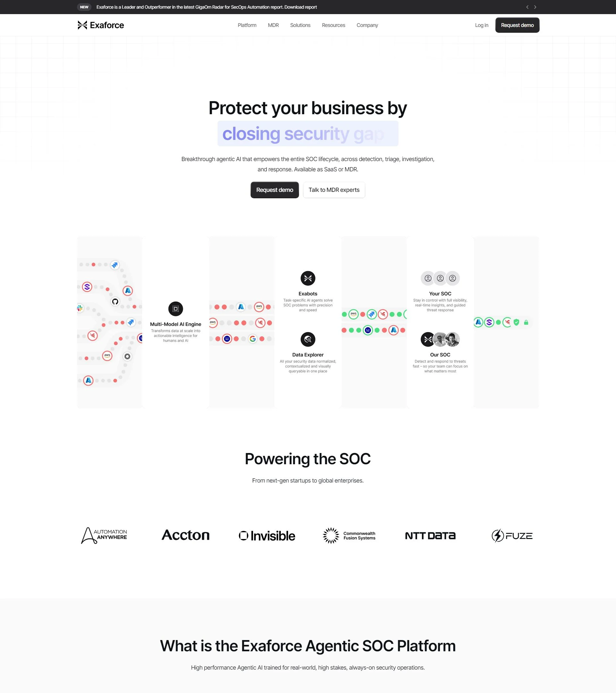Click the Slack icon at left edge
616x693 pixels.
point(80,308)
